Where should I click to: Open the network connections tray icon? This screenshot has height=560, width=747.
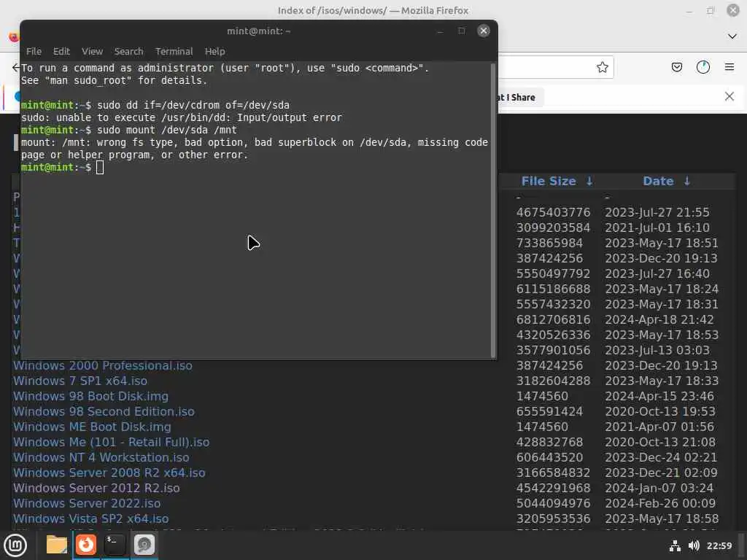[x=675, y=545]
